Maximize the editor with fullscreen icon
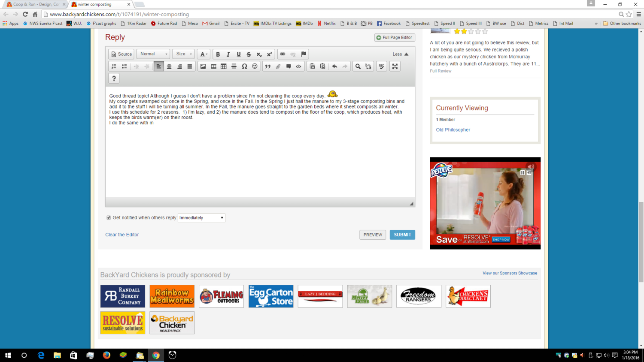644x362 pixels. 395,66
